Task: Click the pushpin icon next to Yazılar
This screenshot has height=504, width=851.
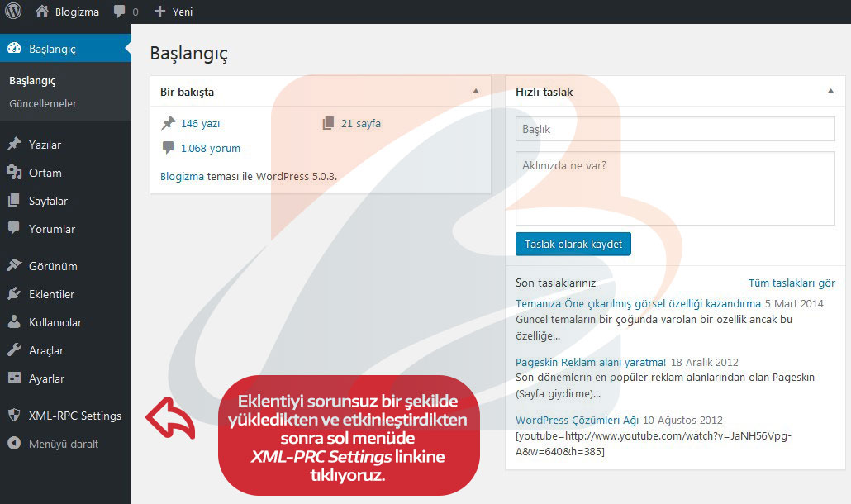Action: 14,145
